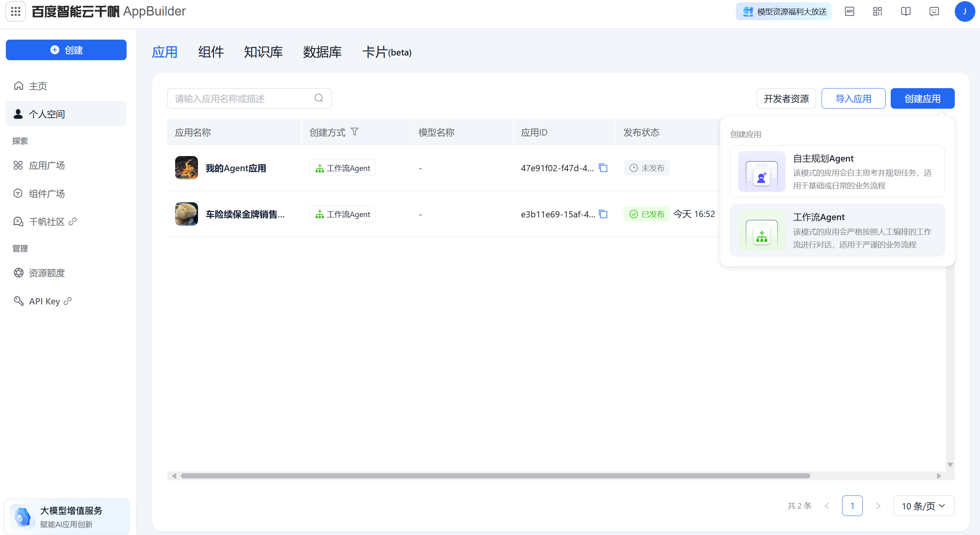This screenshot has width=980, height=535.
Task: Switch to the 组件 tab
Action: pos(210,52)
